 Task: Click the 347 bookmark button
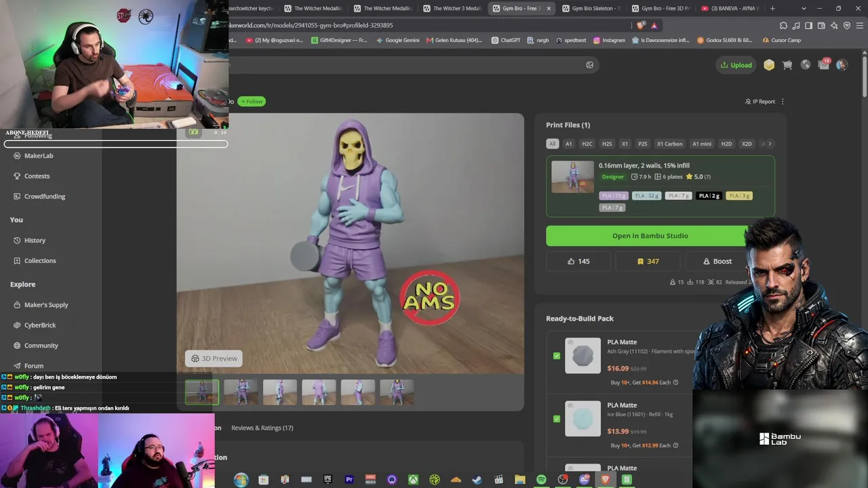click(648, 261)
